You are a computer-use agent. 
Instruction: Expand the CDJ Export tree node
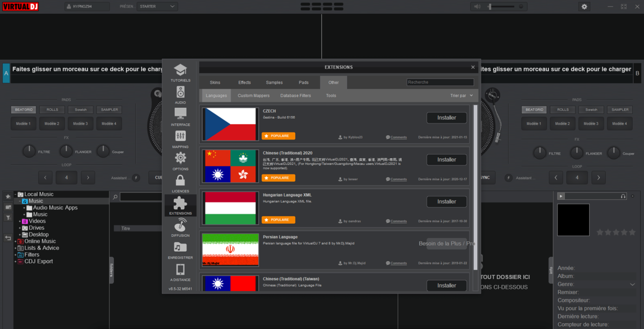click(x=16, y=261)
